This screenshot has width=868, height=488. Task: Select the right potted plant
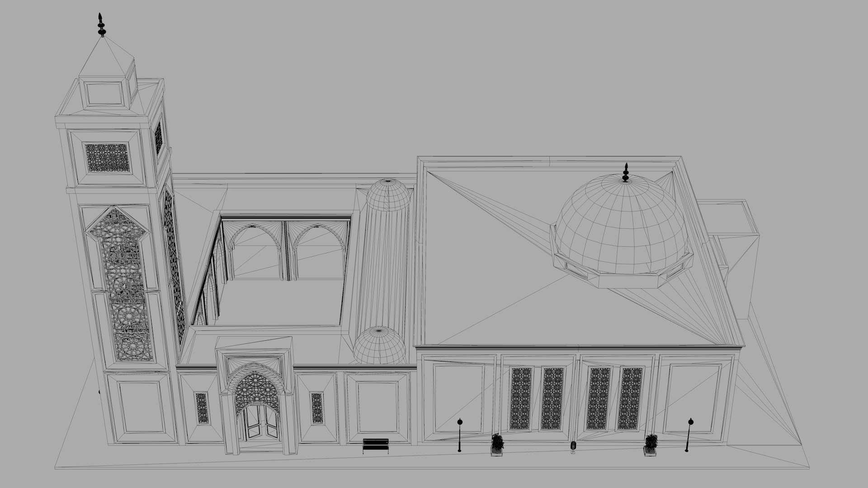651,444
